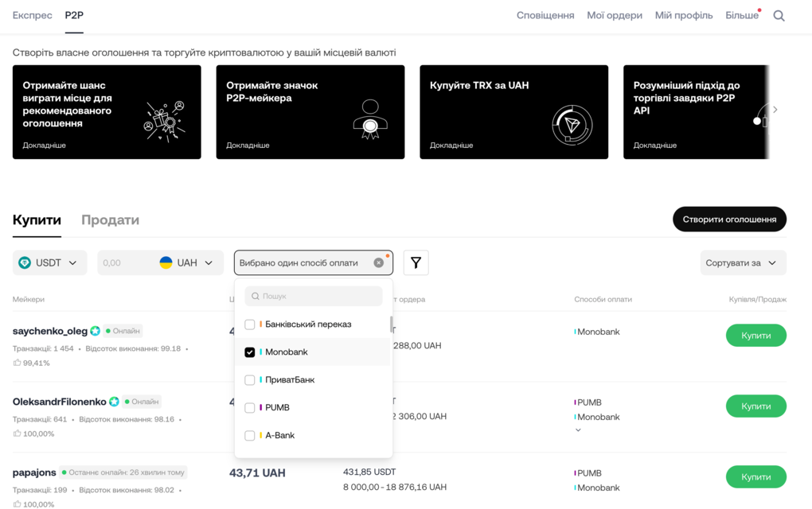Click the search magnifier icon in header
The image size is (812, 509).
point(779,16)
